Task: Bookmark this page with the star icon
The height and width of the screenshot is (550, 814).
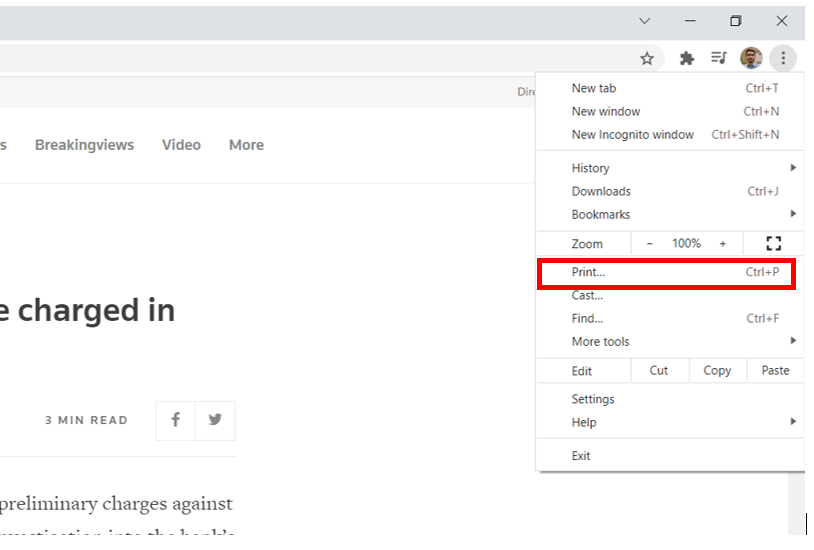Action: click(647, 58)
